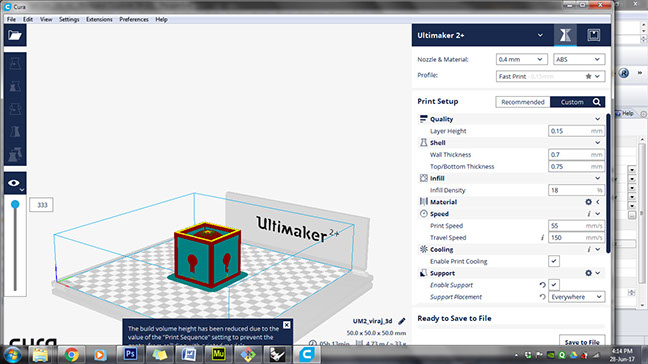Open the View menu
648x364 pixels.
click(46, 19)
